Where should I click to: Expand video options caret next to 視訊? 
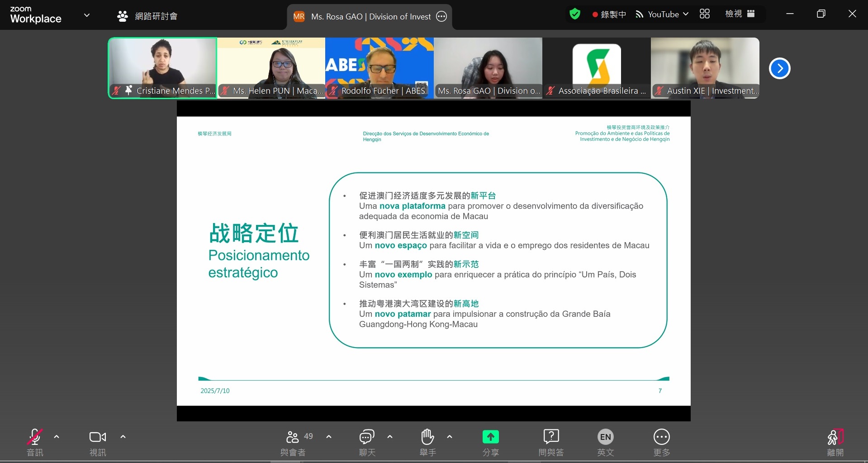pyautogui.click(x=123, y=437)
